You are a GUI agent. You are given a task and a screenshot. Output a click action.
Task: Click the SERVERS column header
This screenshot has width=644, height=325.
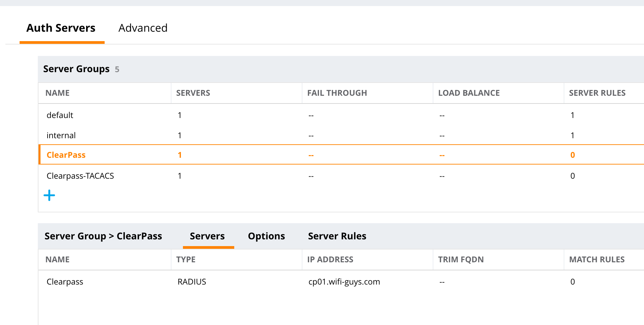point(193,93)
